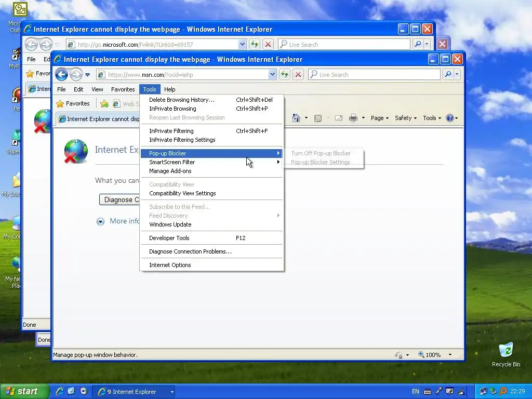Screen dimensions: 532x399
Task: Open the Help menu in menu bar
Action: pyautogui.click(x=170, y=89)
